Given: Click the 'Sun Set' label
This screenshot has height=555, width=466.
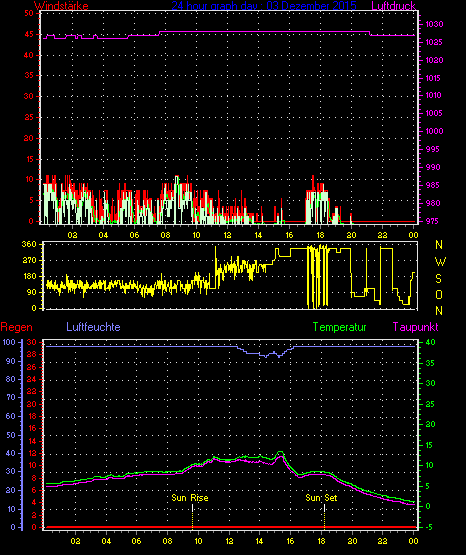Looking at the screenshot, I should coord(321,498).
